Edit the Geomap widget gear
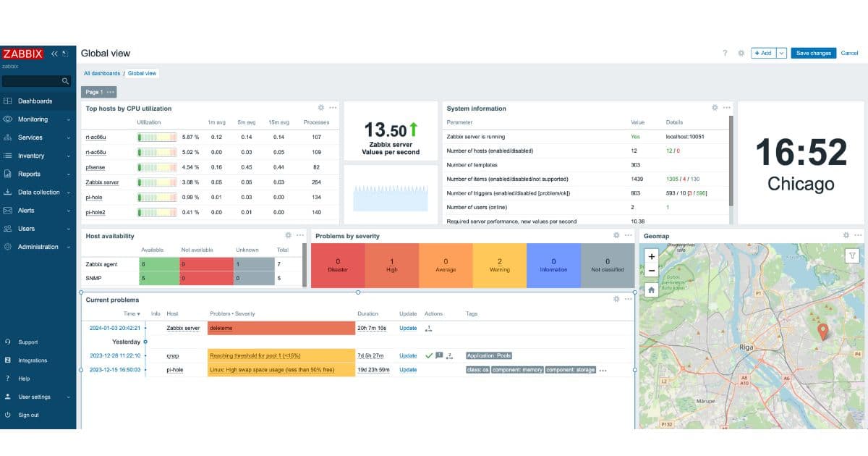The height and width of the screenshot is (456, 868). click(x=846, y=235)
